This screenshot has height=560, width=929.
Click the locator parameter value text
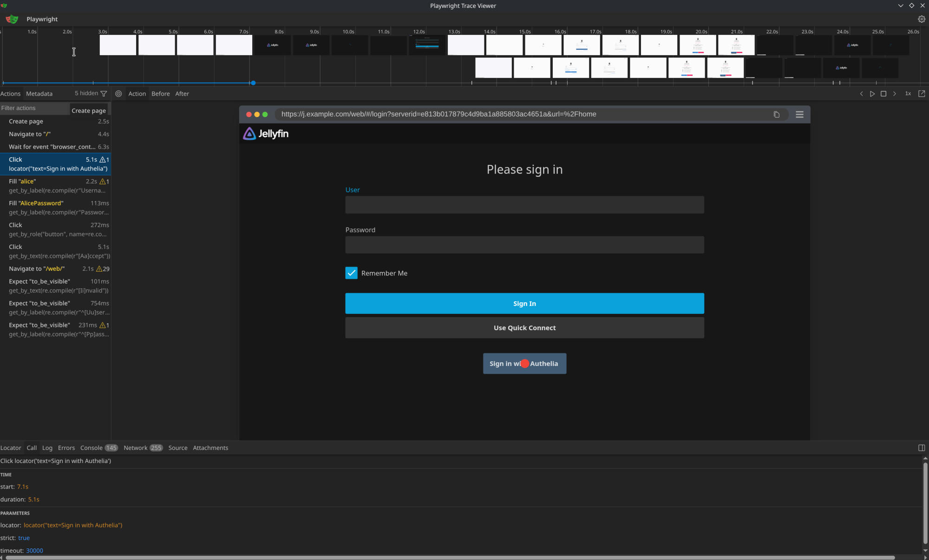click(x=73, y=525)
